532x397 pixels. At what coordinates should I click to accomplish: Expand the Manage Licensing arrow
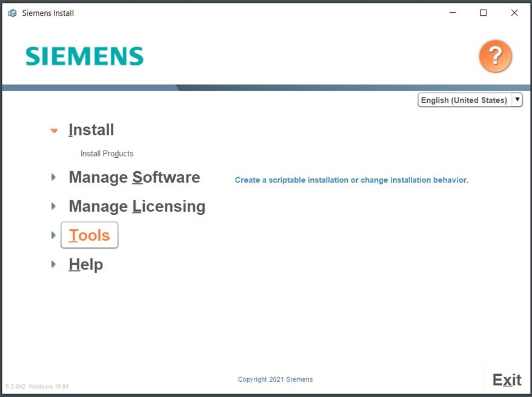click(53, 206)
